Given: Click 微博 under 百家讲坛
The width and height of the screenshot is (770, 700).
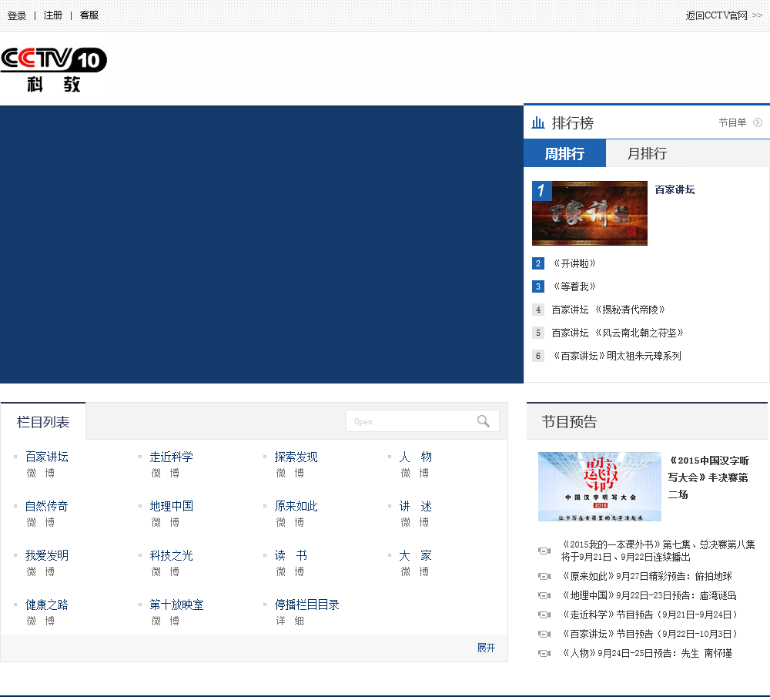Looking at the screenshot, I should pyautogui.click(x=41, y=473).
